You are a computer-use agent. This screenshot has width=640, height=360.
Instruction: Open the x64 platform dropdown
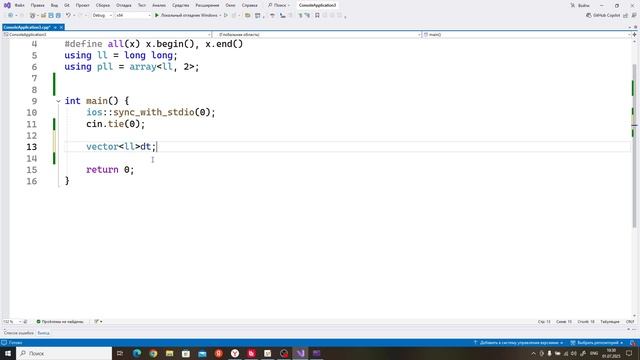pos(133,15)
